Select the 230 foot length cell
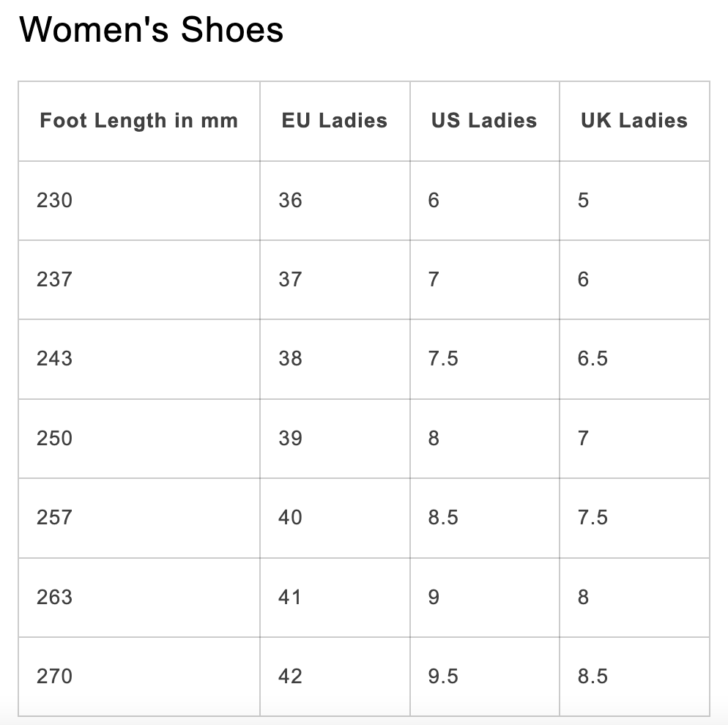This screenshot has width=728, height=725. tap(139, 201)
